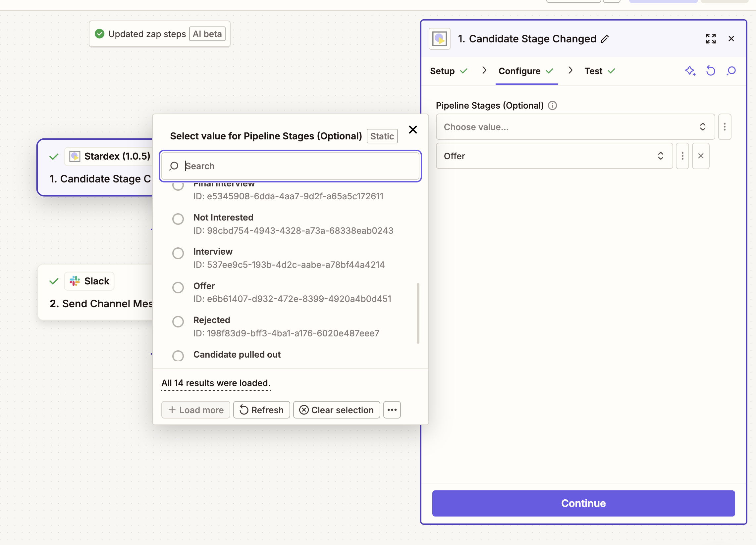This screenshot has height=545, width=756.
Task: Switch to the Configure tab
Action: (526, 71)
